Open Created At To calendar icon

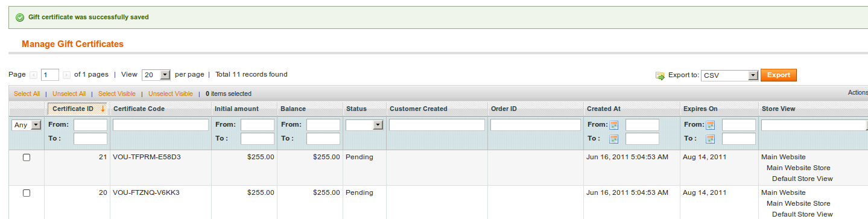(614, 139)
